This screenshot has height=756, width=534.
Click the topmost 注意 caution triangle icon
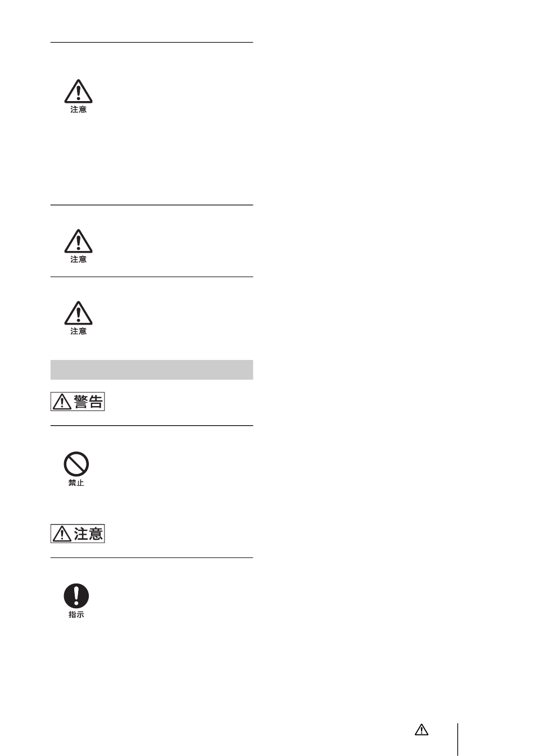coord(78,92)
